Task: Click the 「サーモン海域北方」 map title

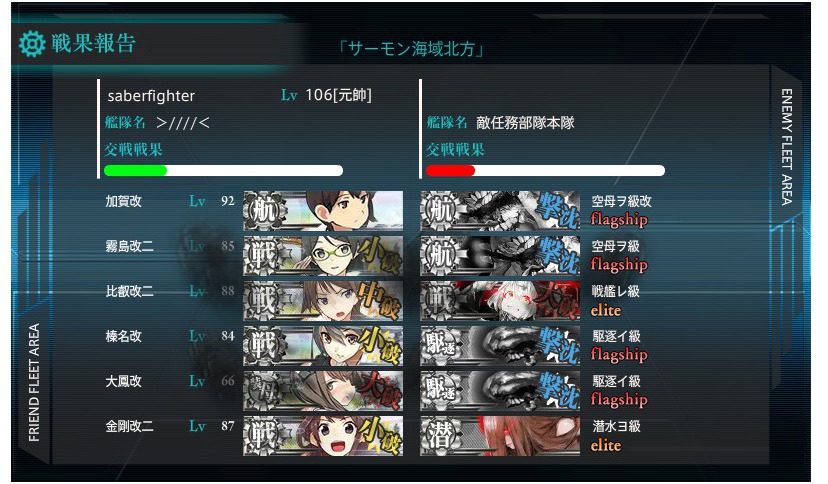Action: [x=411, y=49]
